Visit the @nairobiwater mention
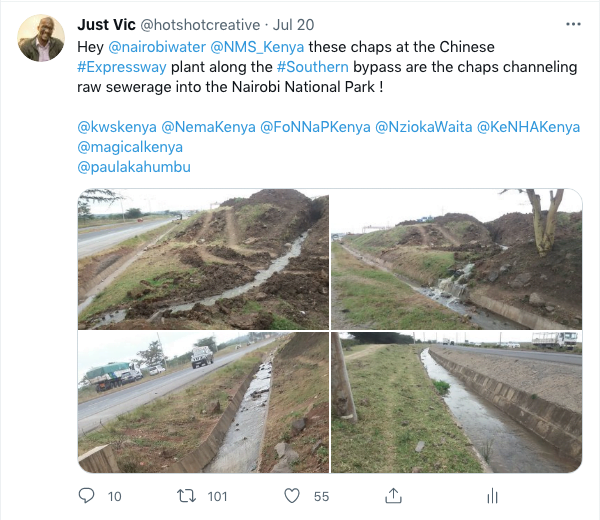 tap(153, 46)
